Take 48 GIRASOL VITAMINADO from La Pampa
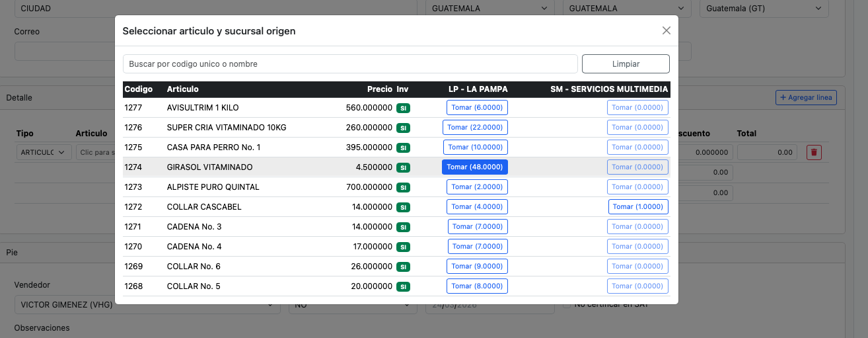This screenshot has height=338, width=868. click(x=474, y=167)
